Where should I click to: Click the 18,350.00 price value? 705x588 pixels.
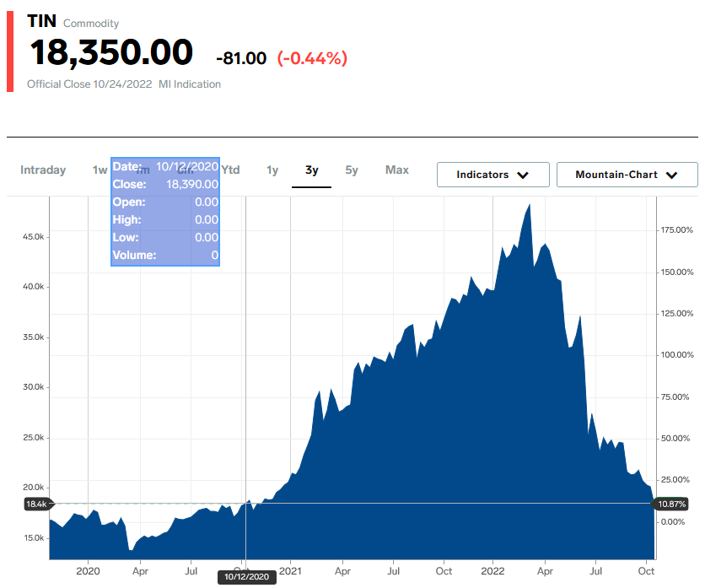112,53
